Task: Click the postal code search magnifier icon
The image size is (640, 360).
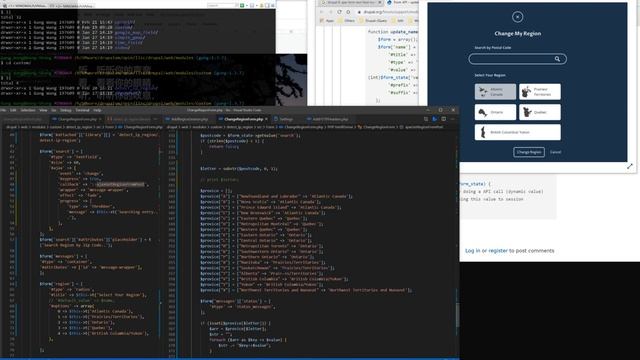Action: [x=557, y=59]
